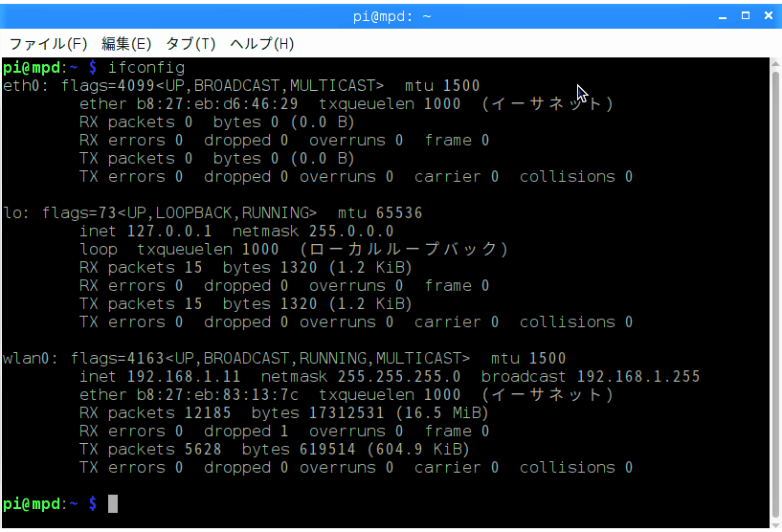Click the '(ローカルループバック)' text

pyautogui.click(x=404, y=250)
